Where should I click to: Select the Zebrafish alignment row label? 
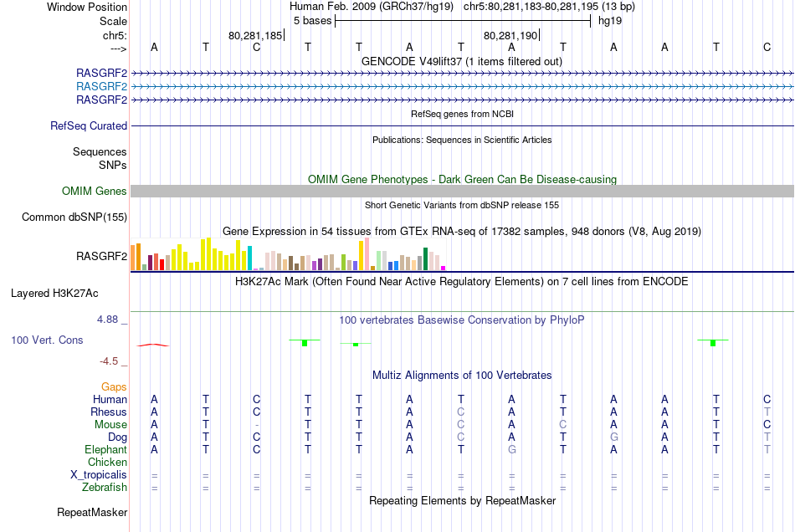click(x=105, y=488)
